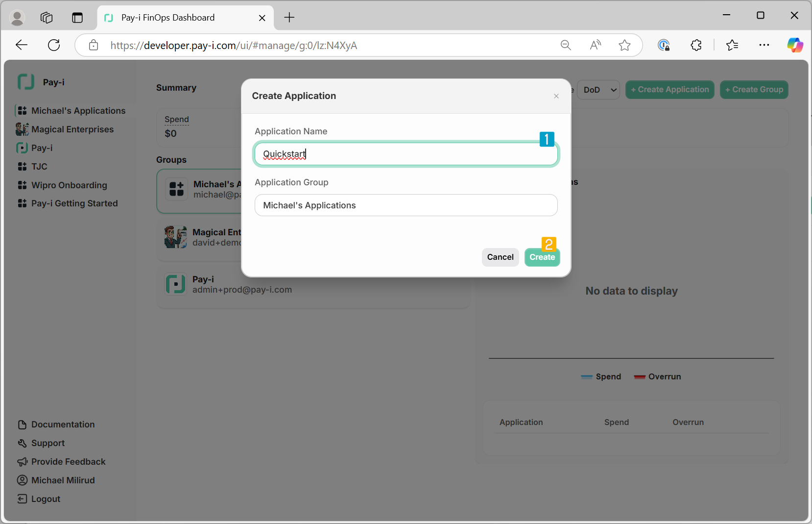Click the Spend column header in table

[x=617, y=422]
